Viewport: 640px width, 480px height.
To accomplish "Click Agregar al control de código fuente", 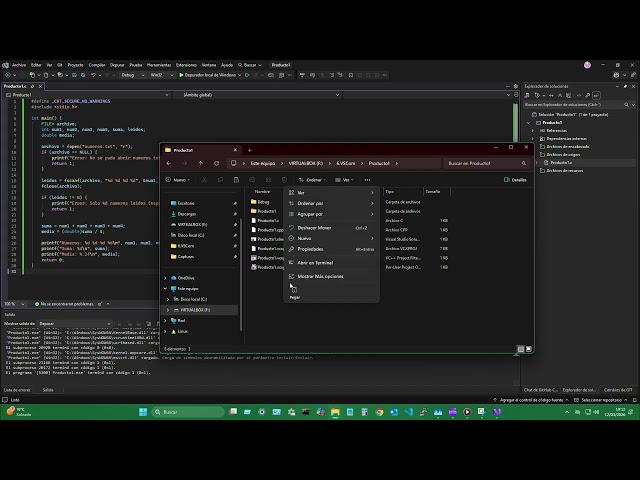I will [531, 400].
